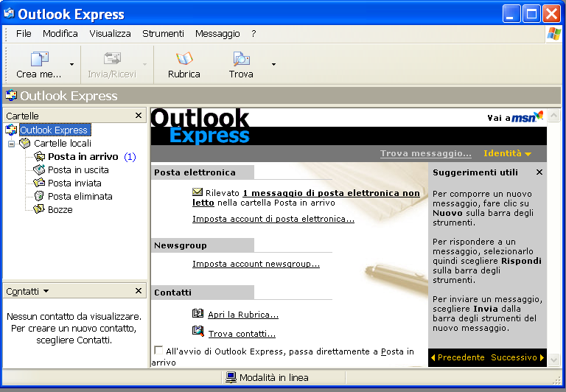Open the Visualizza menu
The width and height of the screenshot is (566, 392).
coord(110,34)
